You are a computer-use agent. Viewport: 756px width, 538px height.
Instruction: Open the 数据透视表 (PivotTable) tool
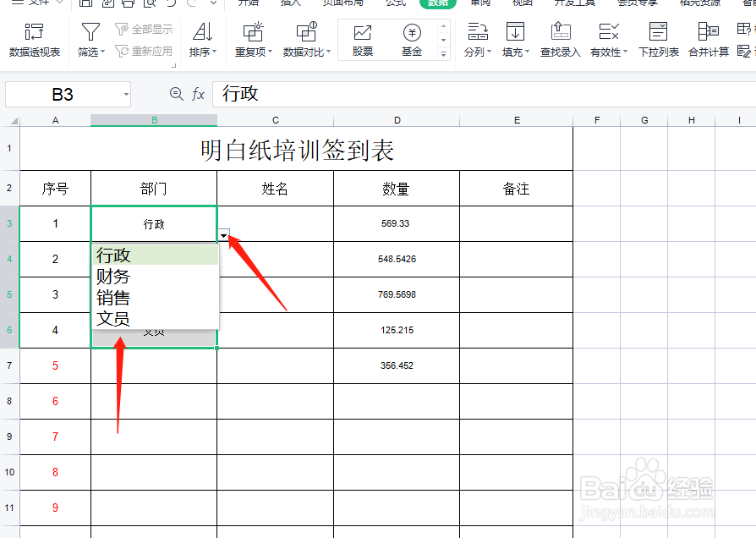[x=35, y=39]
